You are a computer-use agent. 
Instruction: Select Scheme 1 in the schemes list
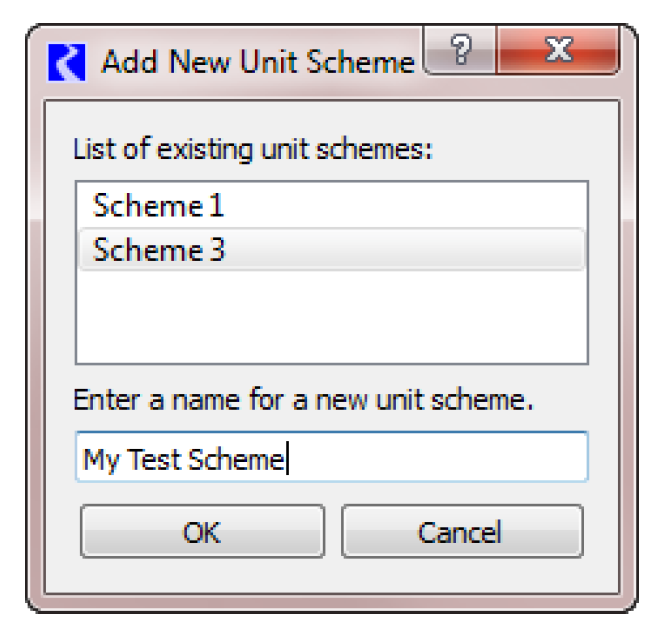click(x=158, y=206)
